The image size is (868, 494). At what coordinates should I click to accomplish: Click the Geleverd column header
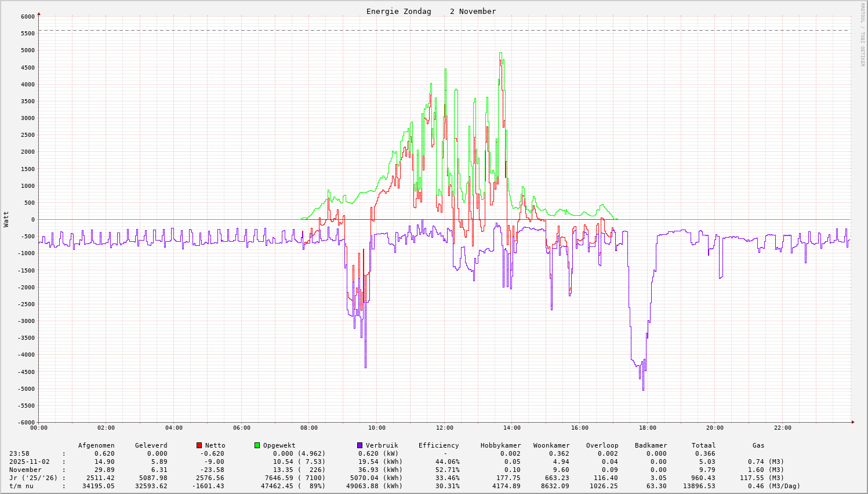click(x=151, y=445)
